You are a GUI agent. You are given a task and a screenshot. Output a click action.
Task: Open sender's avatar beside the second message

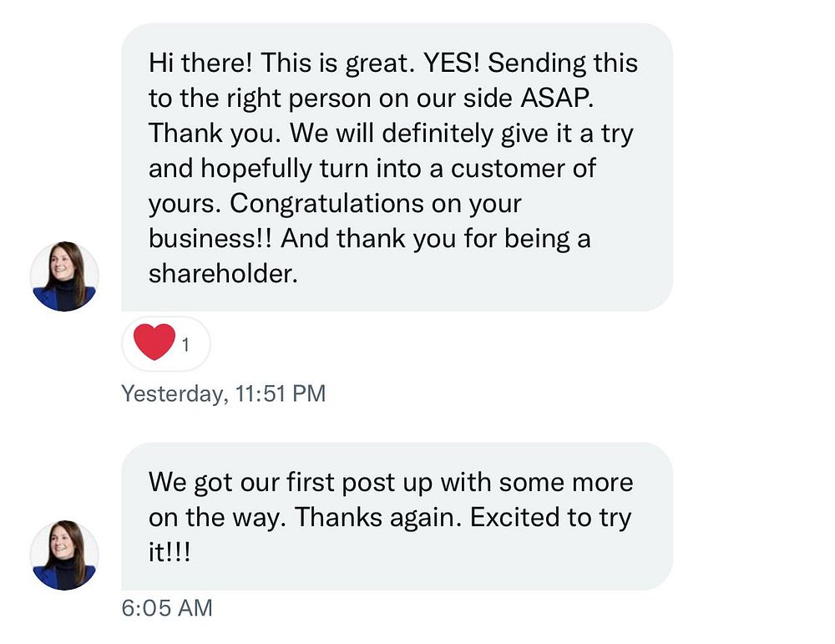[64, 555]
